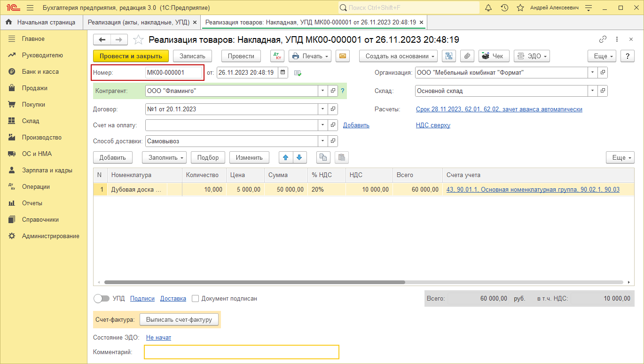Click the Провести button
The width and height of the screenshot is (644, 364).
(241, 56)
